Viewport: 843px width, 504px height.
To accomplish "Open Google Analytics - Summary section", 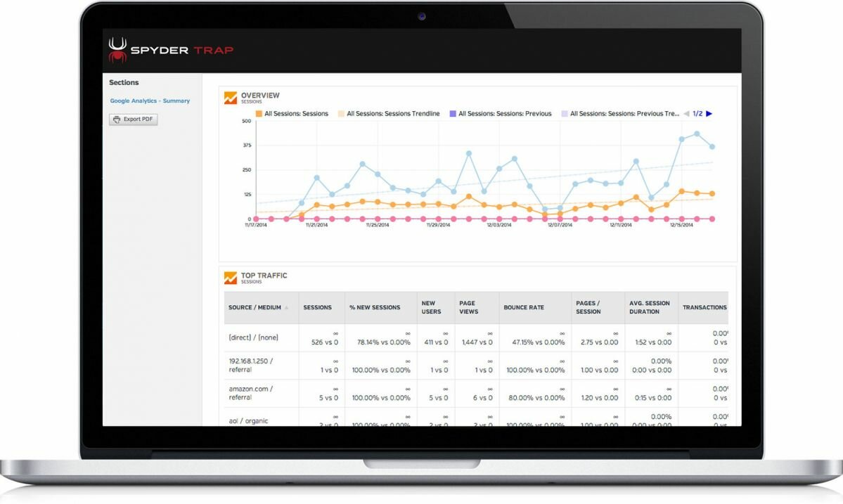I will (150, 101).
